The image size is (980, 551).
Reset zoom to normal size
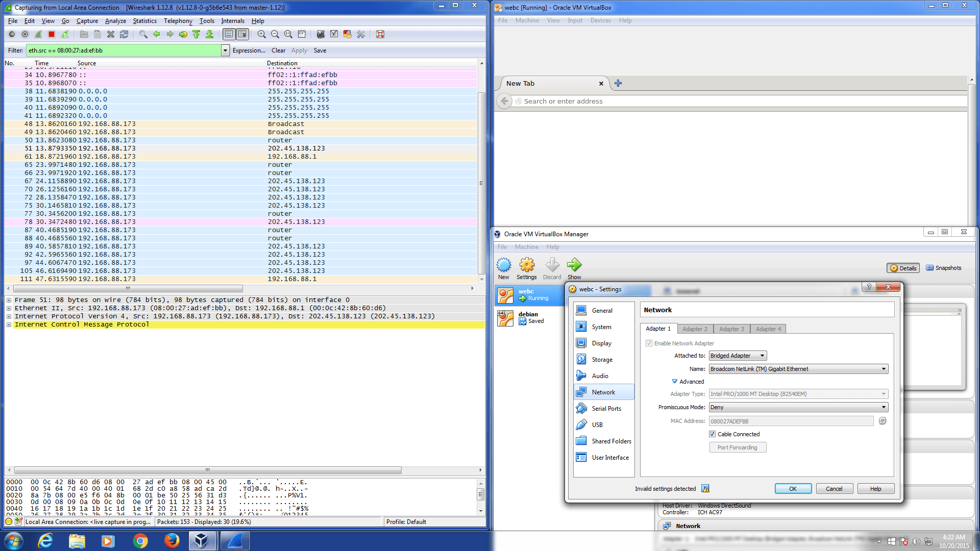point(288,34)
